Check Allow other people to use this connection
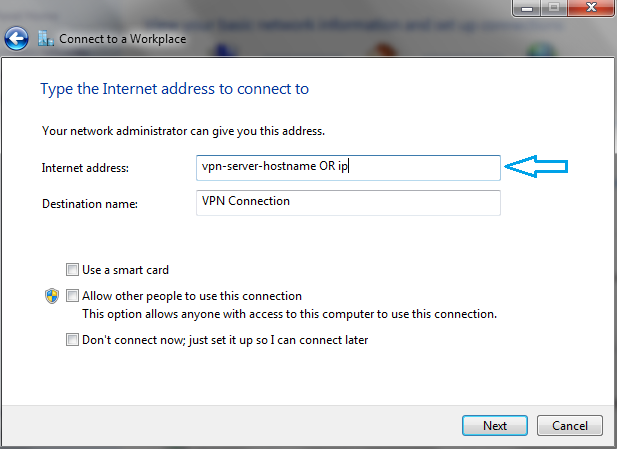This screenshot has width=617, height=449. pos(72,296)
